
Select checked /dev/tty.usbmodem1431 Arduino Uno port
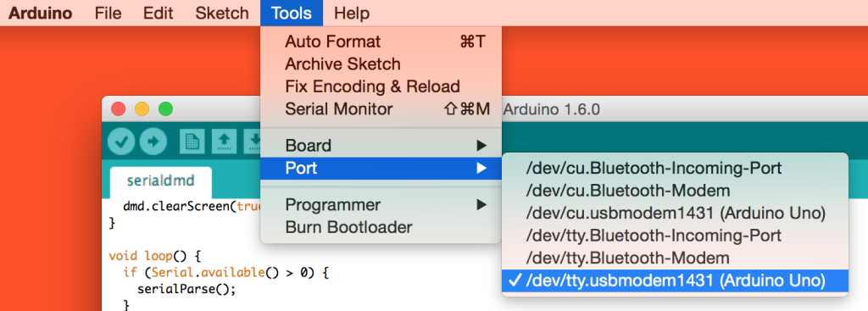tap(675, 280)
